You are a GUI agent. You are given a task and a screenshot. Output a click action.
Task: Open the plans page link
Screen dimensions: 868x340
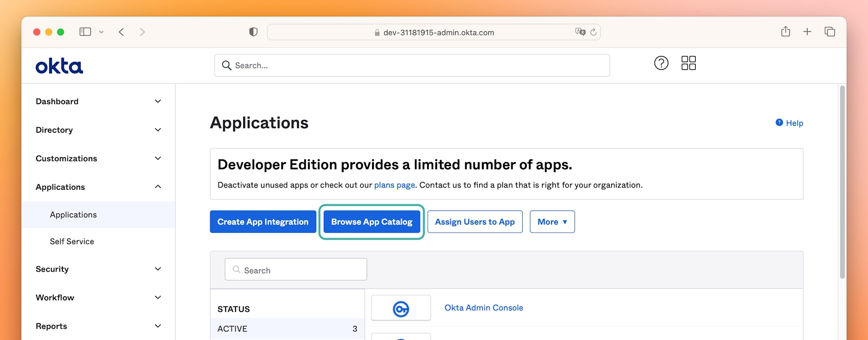click(394, 185)
